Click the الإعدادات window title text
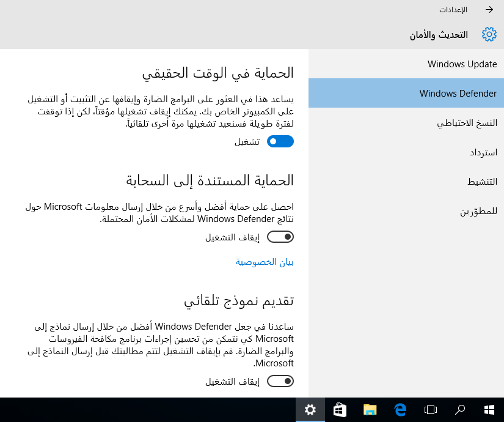The image size is (504, 422). [453, 10]
